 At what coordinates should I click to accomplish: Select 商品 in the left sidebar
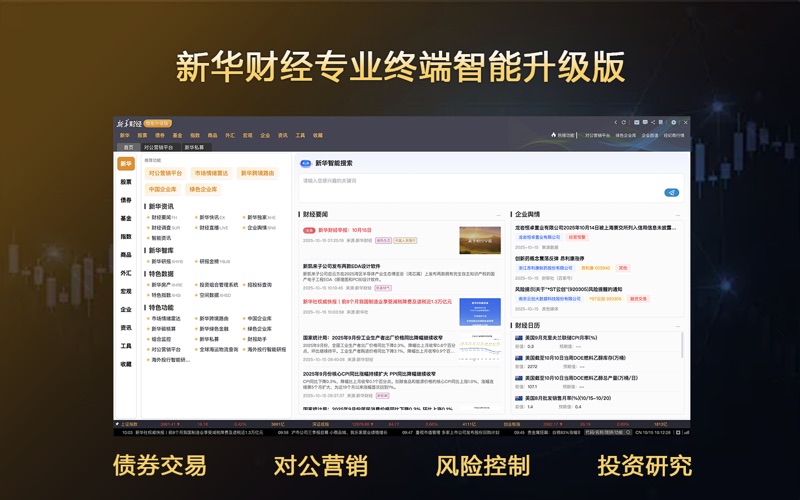pyautogui.click(x=126, y=255)
